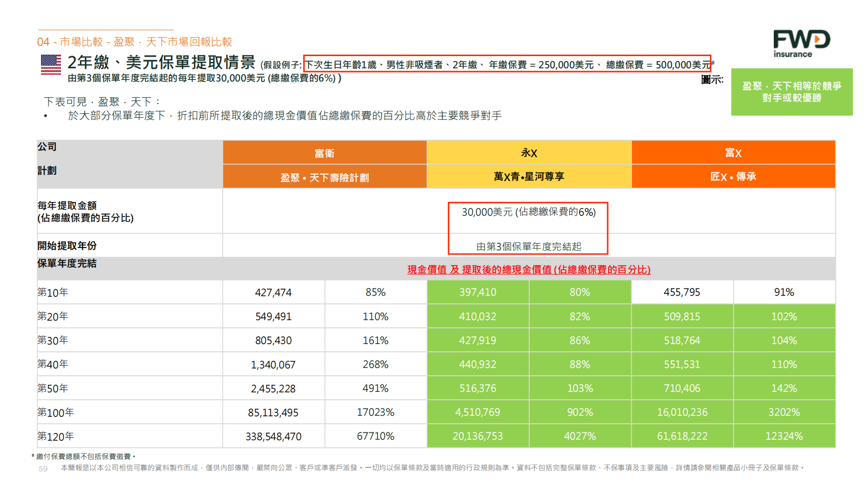Click the value 85,113,495
The width and height of the screenshot is (868, 488).
(x=273, y=412)
